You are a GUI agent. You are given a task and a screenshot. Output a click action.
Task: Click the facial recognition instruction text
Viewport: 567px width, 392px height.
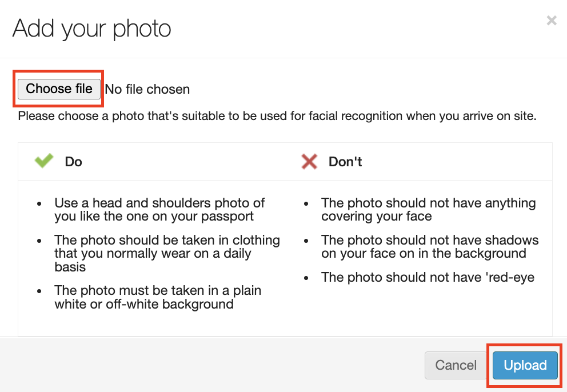[x=277, y=117]
